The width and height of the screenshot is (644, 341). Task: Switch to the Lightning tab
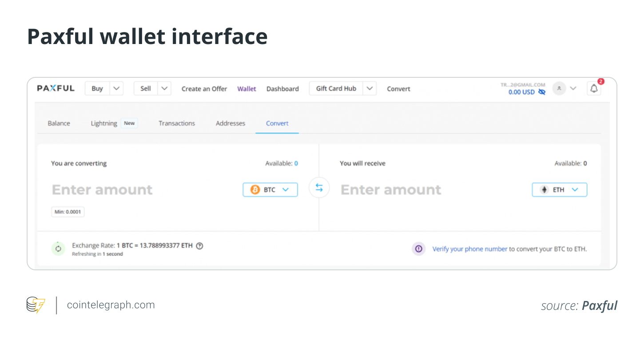coord(104,124)
